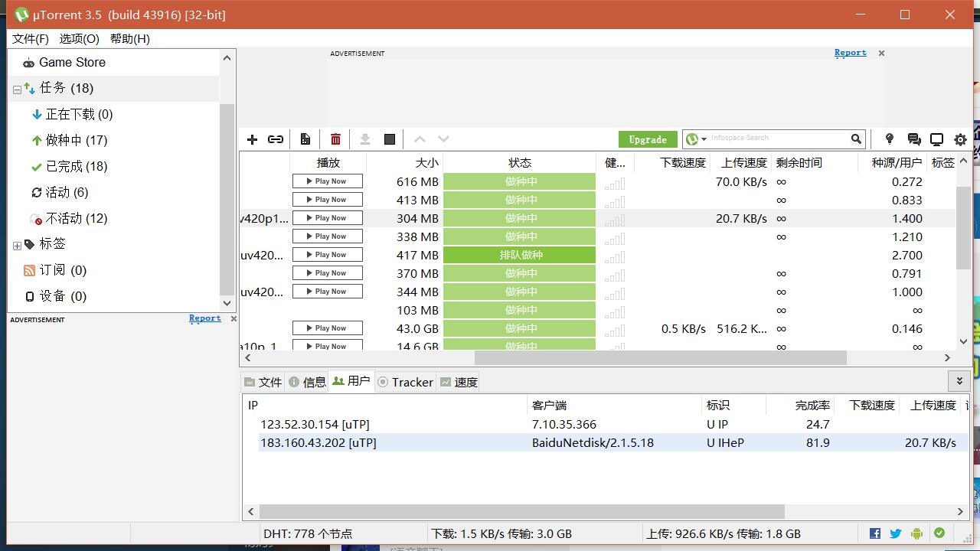Viewport: 980px width, 551px height.
Task: Click the chat bubbles icon in toolbar
Action: 913,139
